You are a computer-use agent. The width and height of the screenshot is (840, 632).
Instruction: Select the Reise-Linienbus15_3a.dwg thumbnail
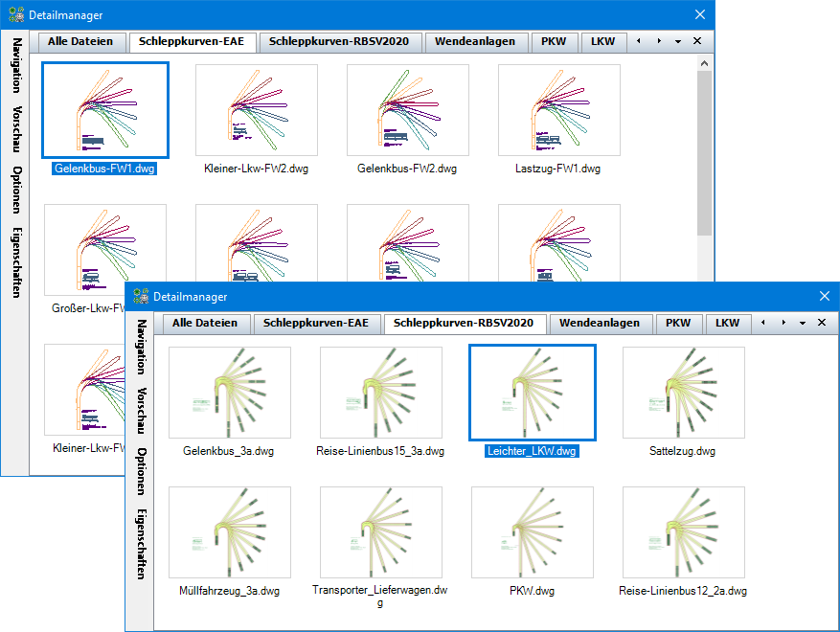(x=380, y=393)
